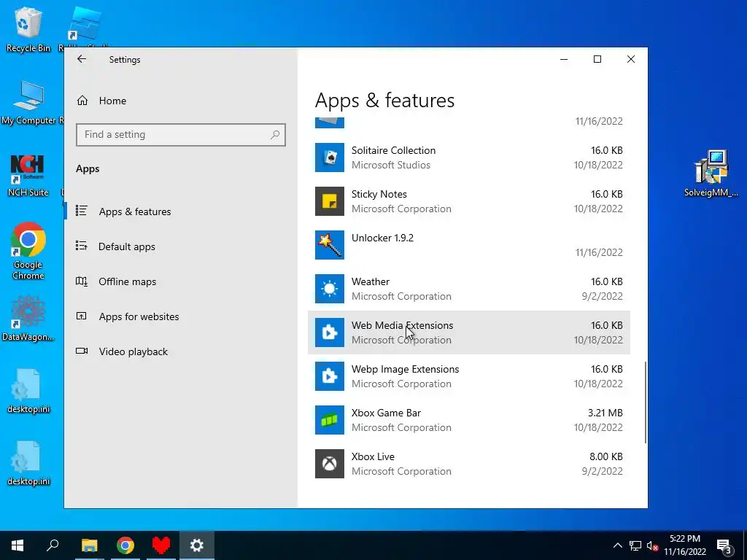
Task: Select Xbox Live app name
Action: pyautogui.click(x=373, y=456)
